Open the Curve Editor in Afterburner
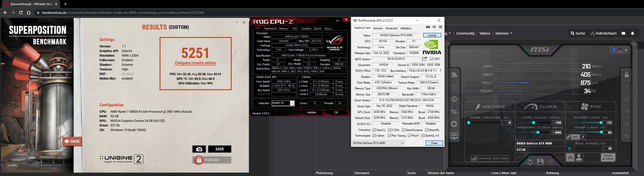The width and height of the screenshot is (644, 176). [490, 158]
